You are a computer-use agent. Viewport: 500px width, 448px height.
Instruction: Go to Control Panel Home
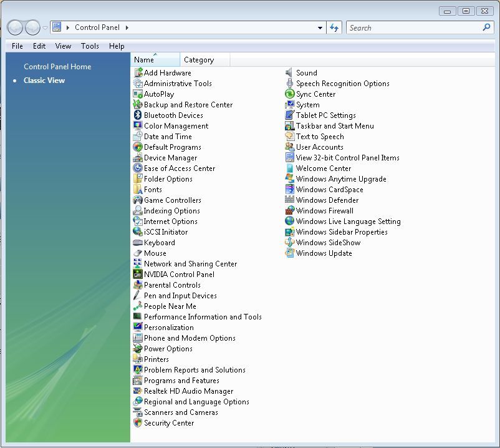pyautogui.click(x=57, y=67)
